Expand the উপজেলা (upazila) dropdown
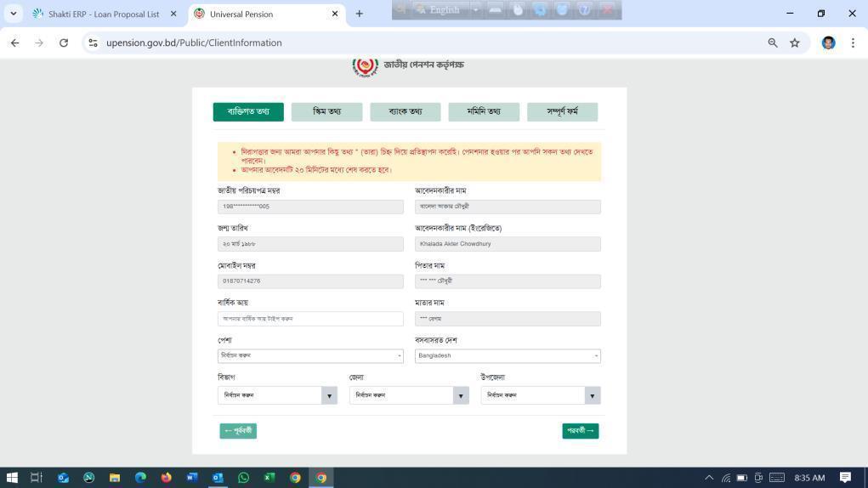This screenshot has width=868, height=488. (x=540, y=395)
